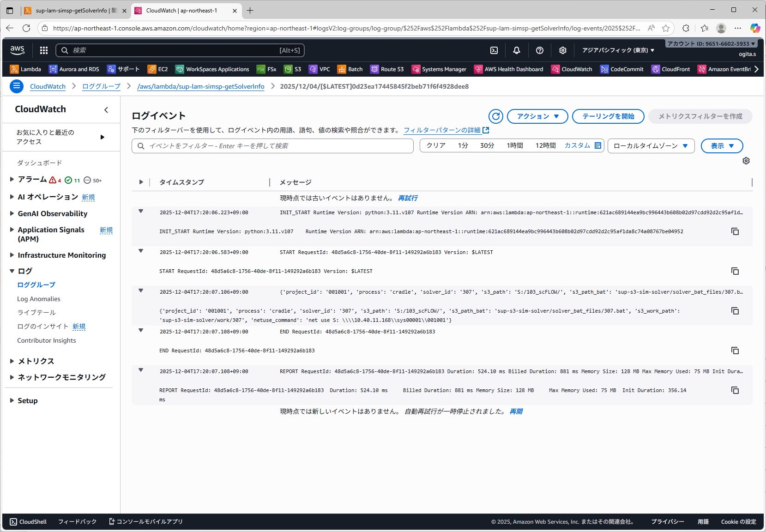The width and height of the screenshot is (766, 532).
Task: Click the テーリングを開始 button
Action: pos(608,116)
